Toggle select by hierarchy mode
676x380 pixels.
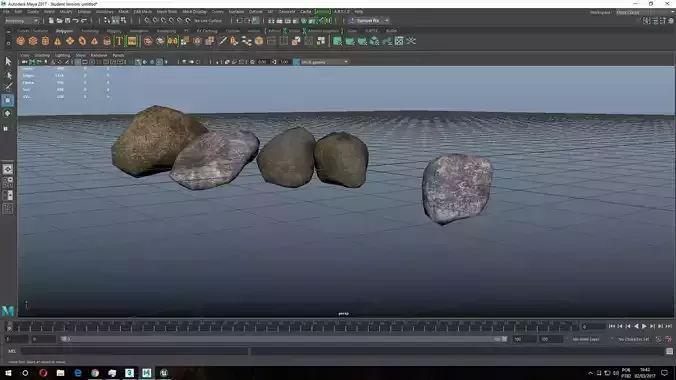click(107, 21)
